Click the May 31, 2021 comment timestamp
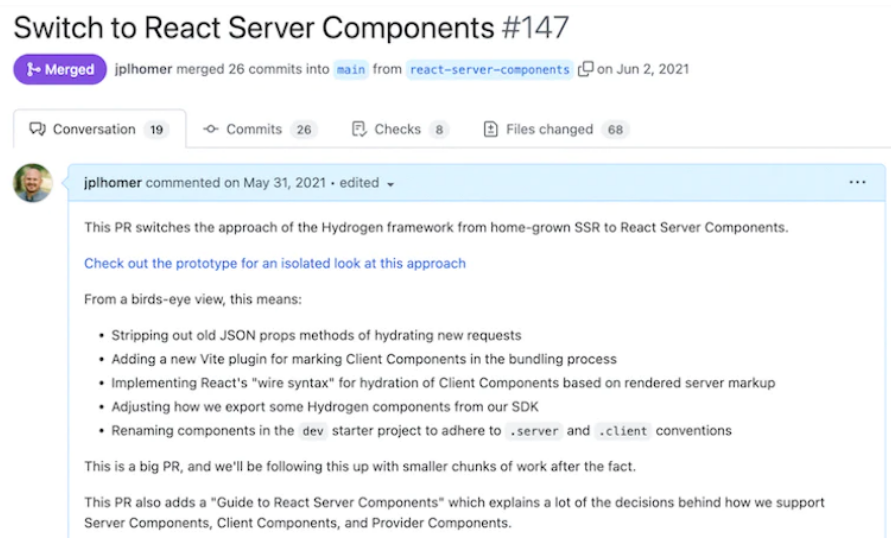 pos(284,182)
